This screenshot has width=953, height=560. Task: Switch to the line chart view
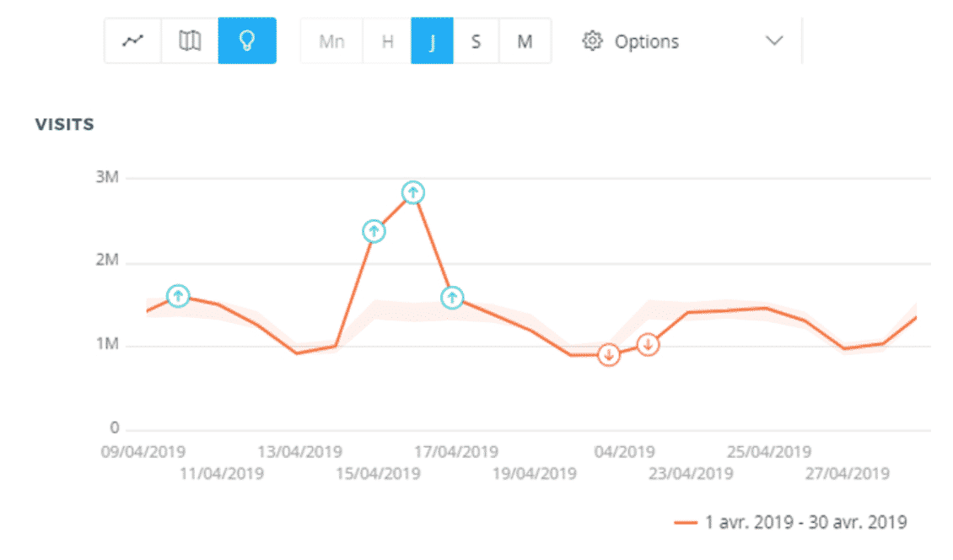(x=132, y=40)
